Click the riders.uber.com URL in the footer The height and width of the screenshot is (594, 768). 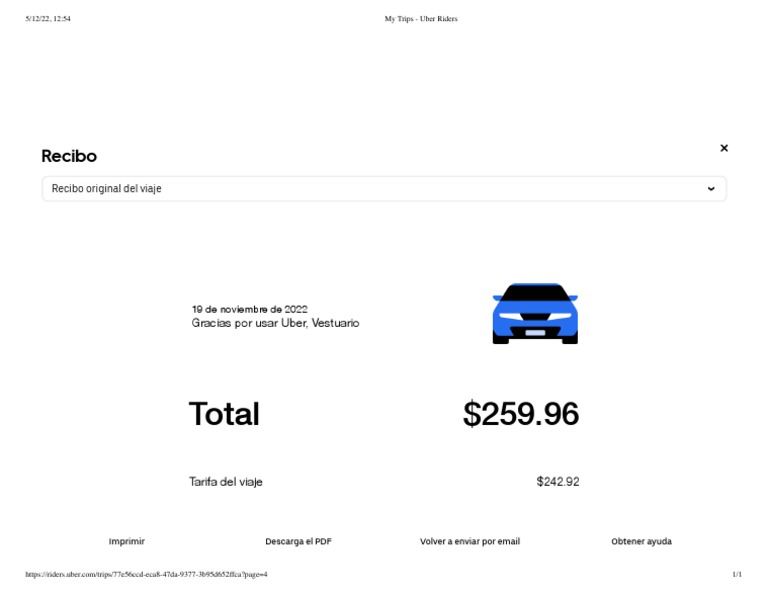[146, 574]
